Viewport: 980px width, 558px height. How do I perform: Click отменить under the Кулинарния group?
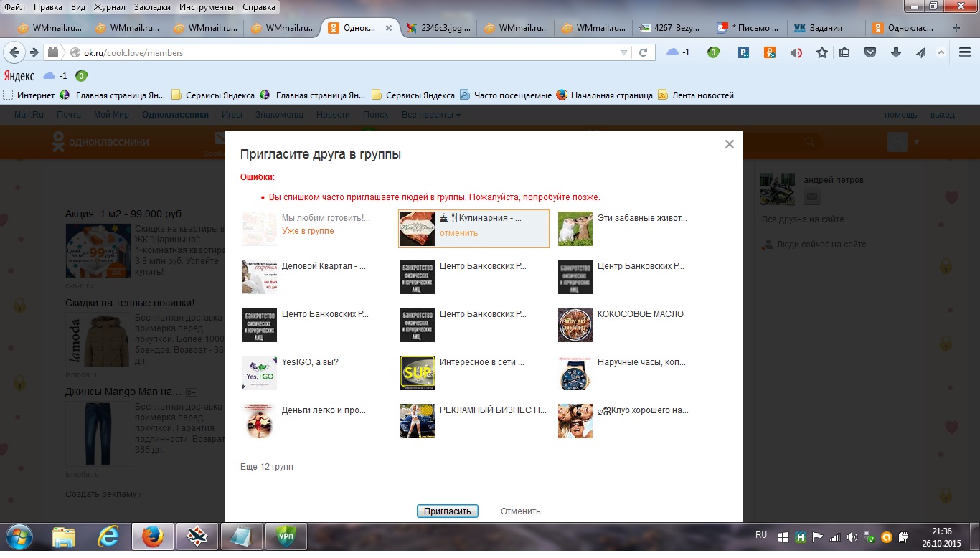(458, 233)
